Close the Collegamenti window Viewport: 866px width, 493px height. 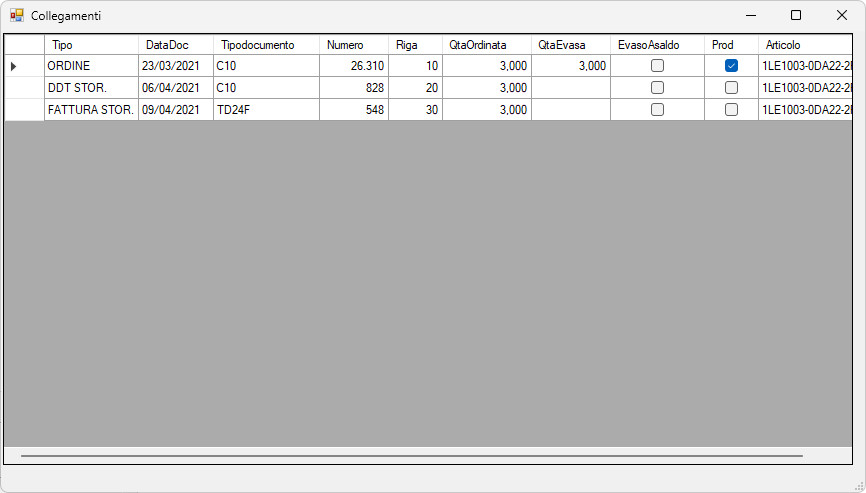click(842, 15)
